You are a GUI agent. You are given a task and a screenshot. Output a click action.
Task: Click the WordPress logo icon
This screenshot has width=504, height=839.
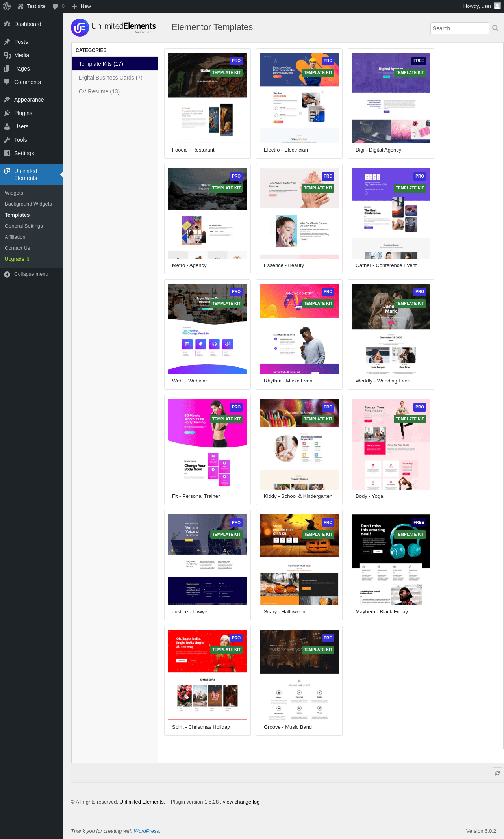click(x=7, y=6)
